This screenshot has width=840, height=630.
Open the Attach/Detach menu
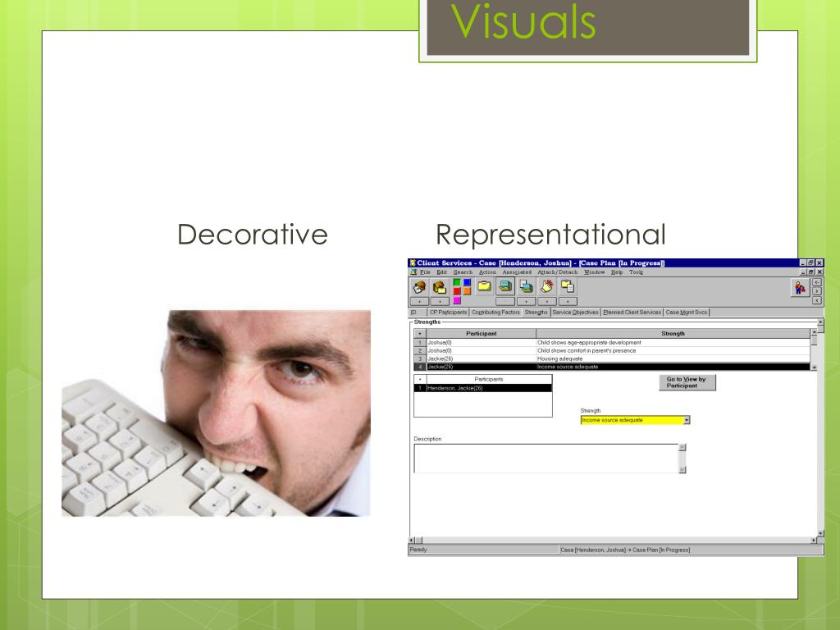tap(558, 272)
